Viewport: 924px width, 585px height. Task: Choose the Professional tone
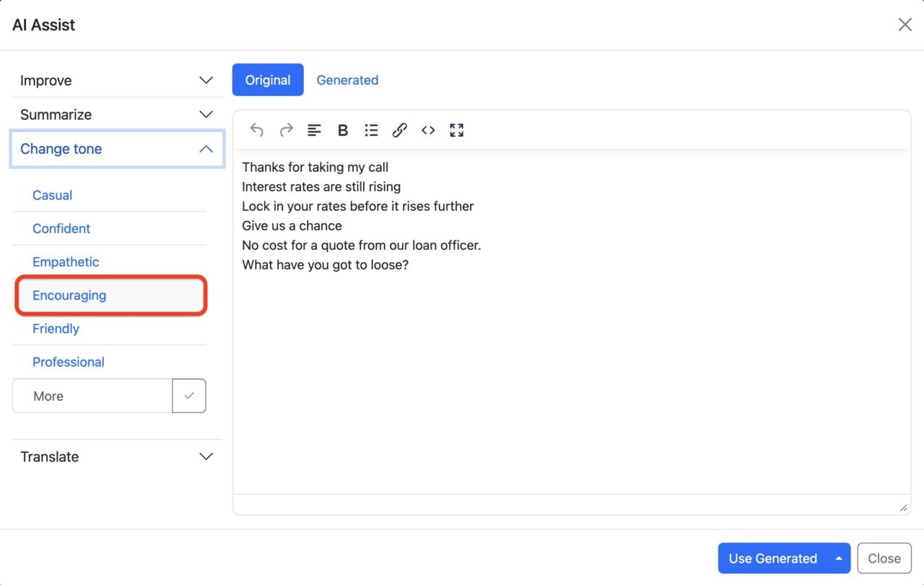(109, 362)
